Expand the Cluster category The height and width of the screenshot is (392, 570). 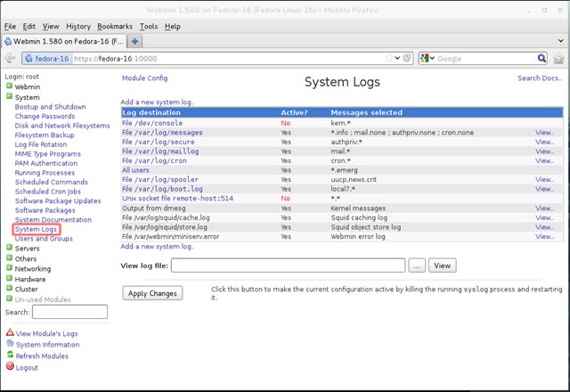(x=9, y=289)
